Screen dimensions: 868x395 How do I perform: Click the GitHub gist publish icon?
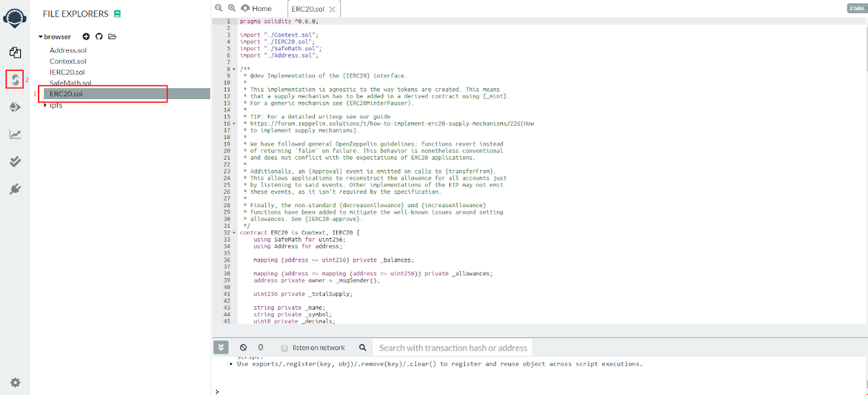click(x=99, y=36)
